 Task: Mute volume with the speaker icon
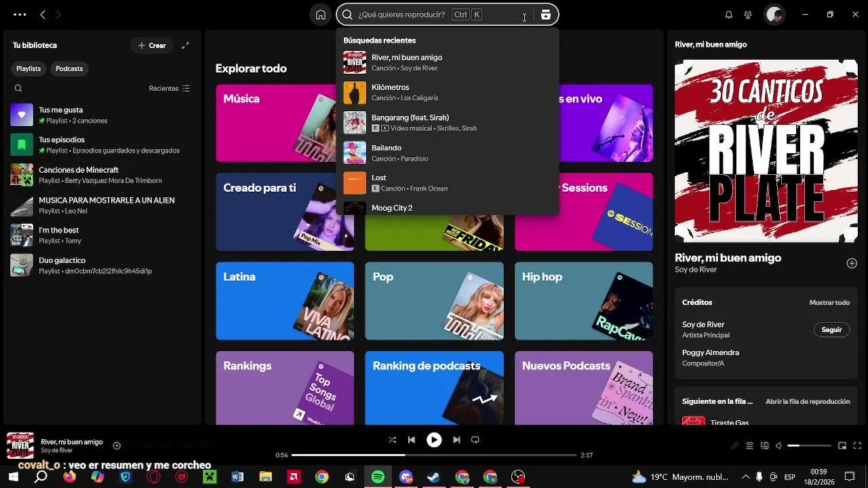pos(779,446)
